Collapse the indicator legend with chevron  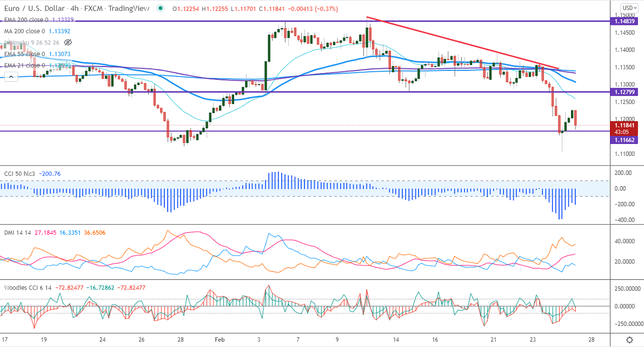click(x=11, y=77)
